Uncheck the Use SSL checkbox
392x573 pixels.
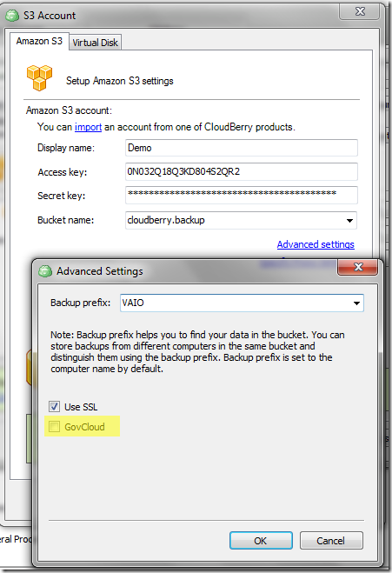55,406
